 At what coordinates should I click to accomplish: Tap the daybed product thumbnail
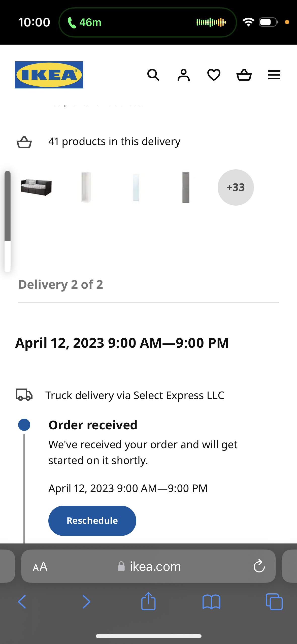coord(36,187)
